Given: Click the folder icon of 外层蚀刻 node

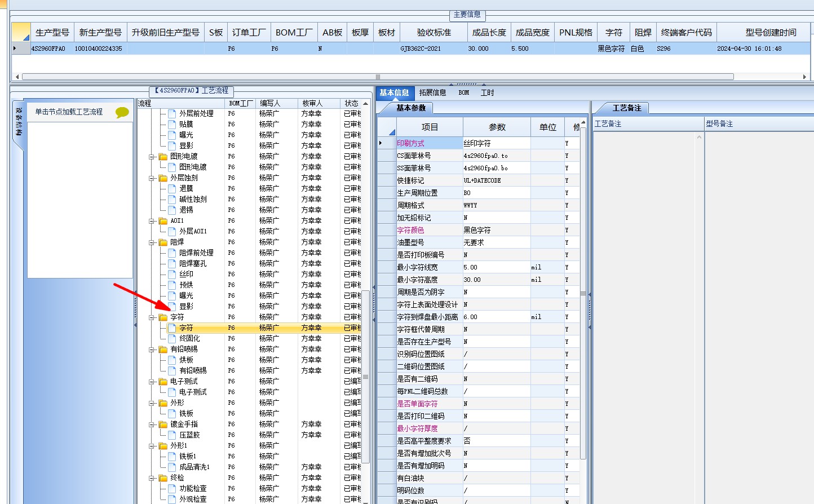Looking at the screenshot, I should pos(163,178).
